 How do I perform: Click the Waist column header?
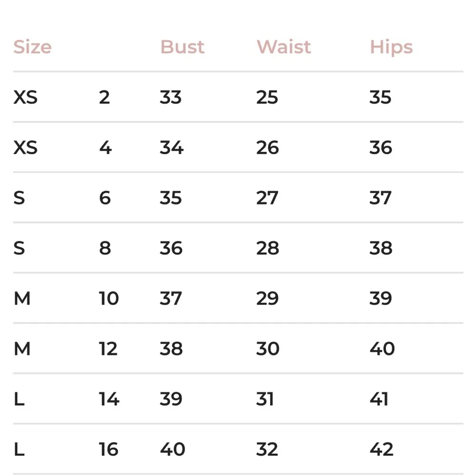click(284, 47)
